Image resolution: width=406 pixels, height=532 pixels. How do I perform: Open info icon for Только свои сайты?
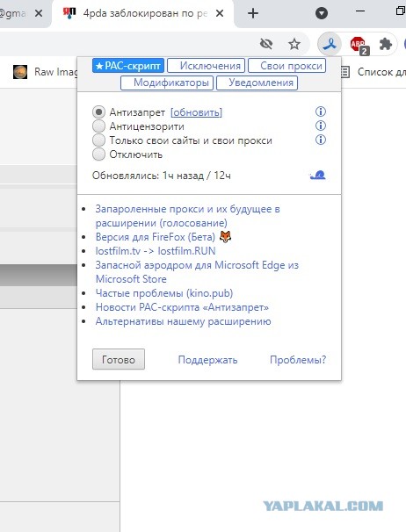[321, 140]
